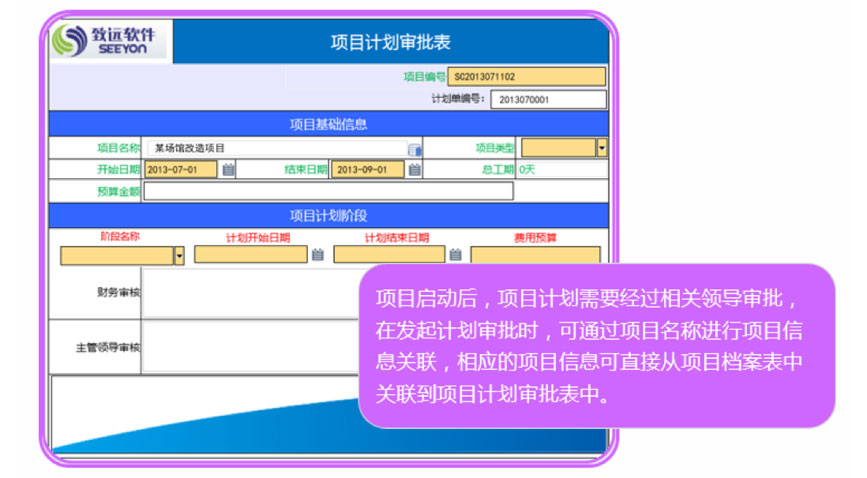Click into the 主管领导审核 text area
The image size is (867, 478).
pos(250,347)
